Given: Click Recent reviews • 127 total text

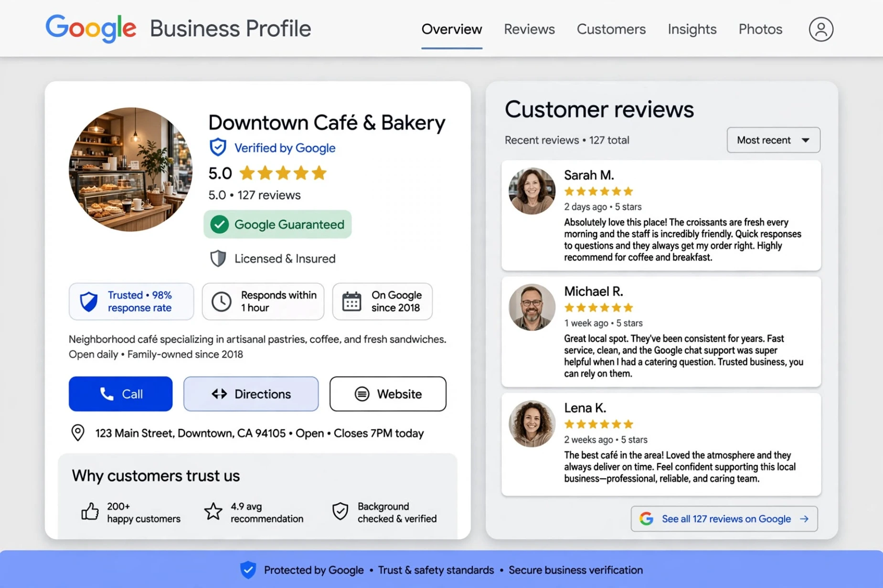Looking at the screenshot, I should (567, 140).
